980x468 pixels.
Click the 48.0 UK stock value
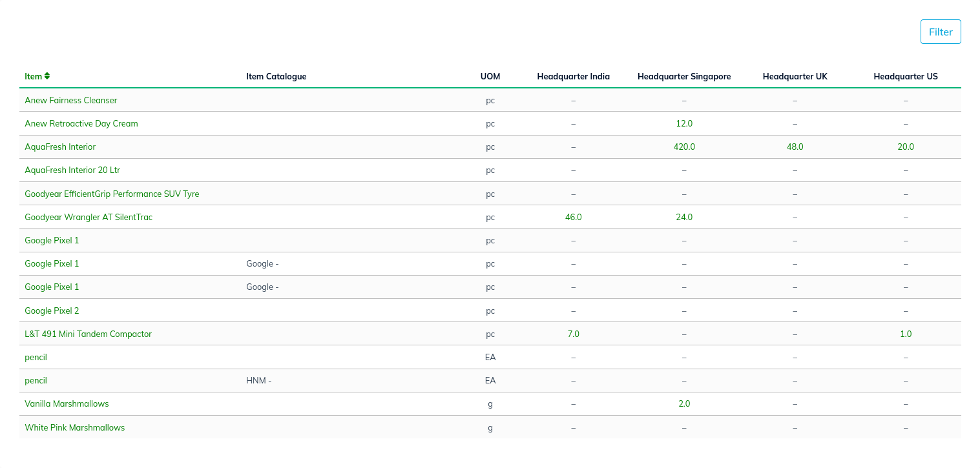(795, 147)
